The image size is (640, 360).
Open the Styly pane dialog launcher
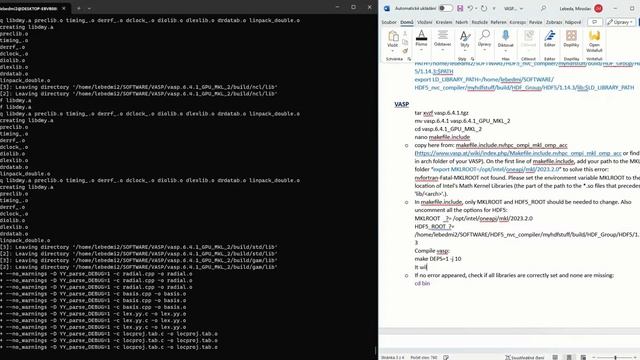tap(472, 59)
